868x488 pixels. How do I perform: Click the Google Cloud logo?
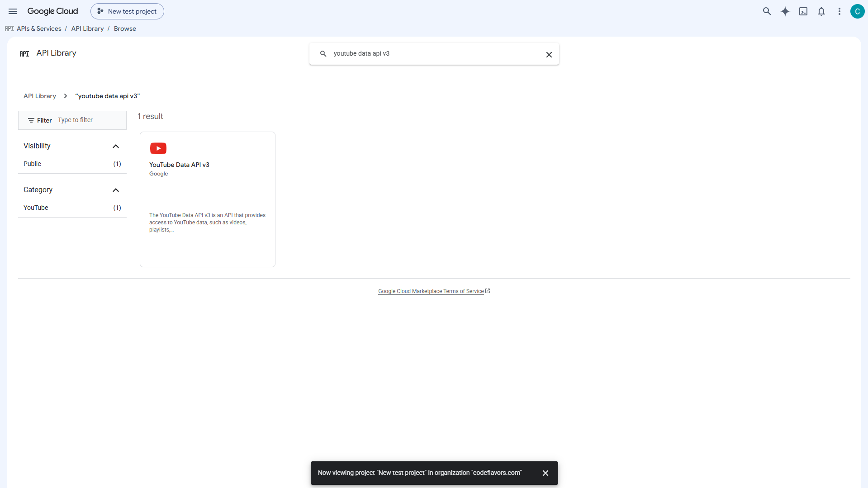tap(52, 11)
